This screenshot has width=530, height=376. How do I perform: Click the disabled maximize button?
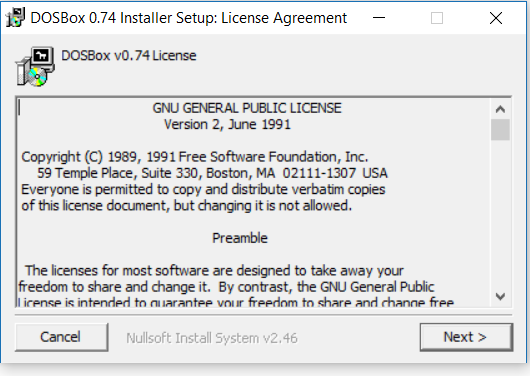pos(437,18)
